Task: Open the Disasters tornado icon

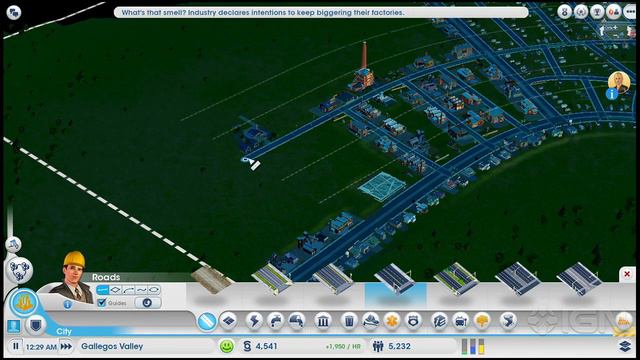Action: (508, 321)
